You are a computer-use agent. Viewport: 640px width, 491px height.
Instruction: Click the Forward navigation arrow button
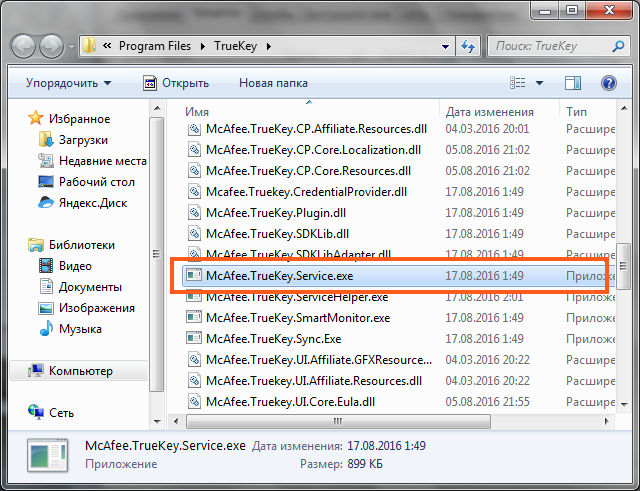[x=51, y=46]
